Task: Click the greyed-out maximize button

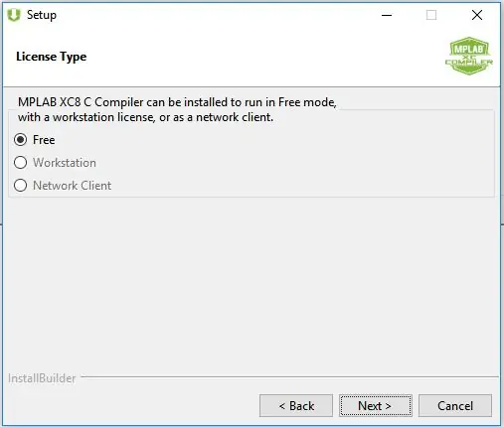Action: pos(431,15)
